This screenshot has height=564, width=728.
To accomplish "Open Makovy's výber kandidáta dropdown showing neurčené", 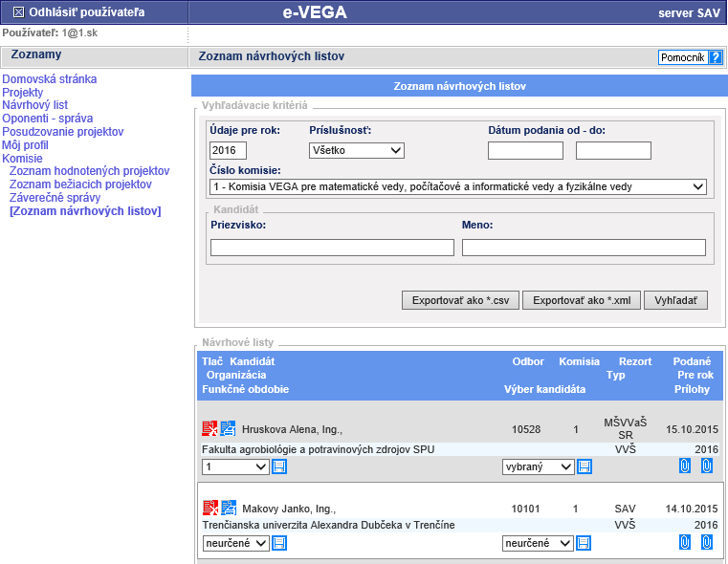I will (x=538, y=543).
